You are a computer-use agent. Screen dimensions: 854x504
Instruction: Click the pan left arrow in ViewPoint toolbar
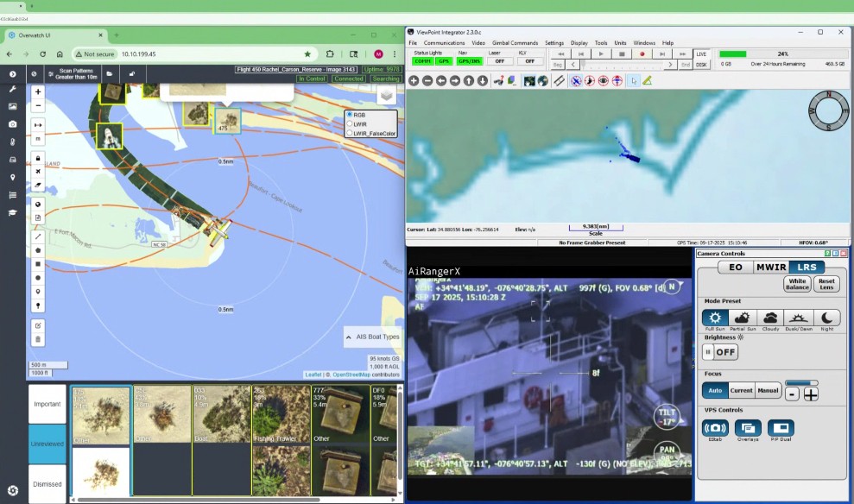pyautogui.click(x=441, y=80)
